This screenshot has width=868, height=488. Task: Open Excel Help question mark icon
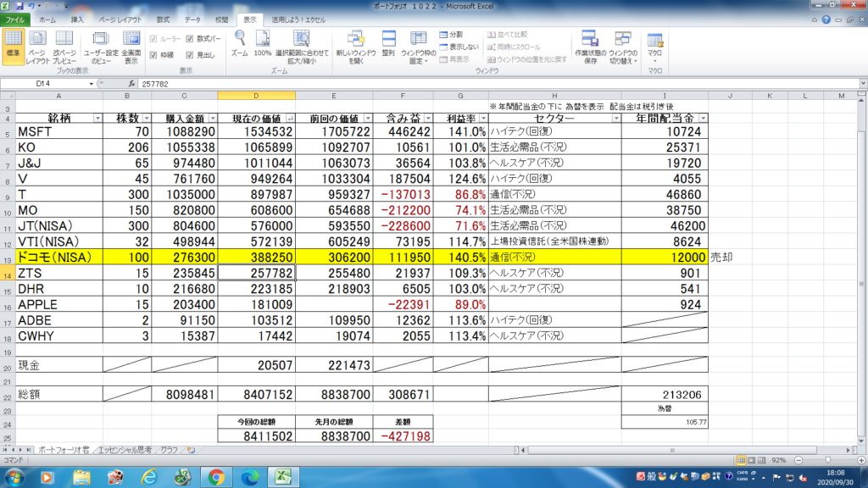[x=826, y=19]
